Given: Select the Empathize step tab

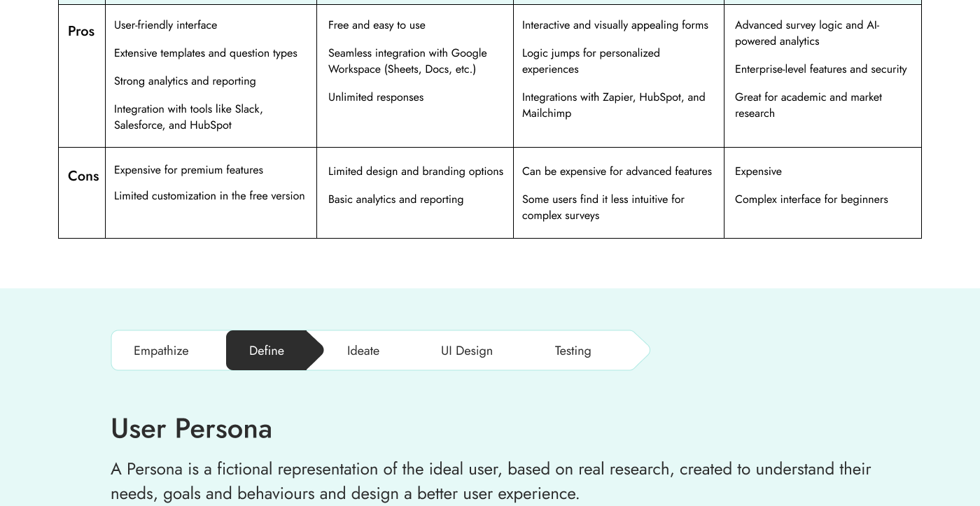Looking at the screenshot, I should [161, 351].
